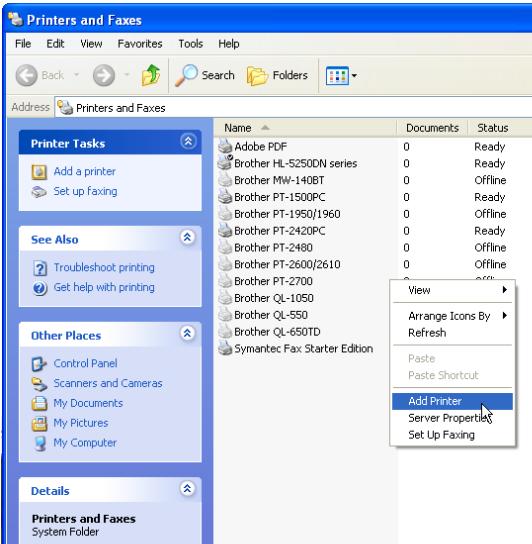532x544 pixels.
Task: Open the Forward button history dropdown arrow
Action: coord(127,75)
